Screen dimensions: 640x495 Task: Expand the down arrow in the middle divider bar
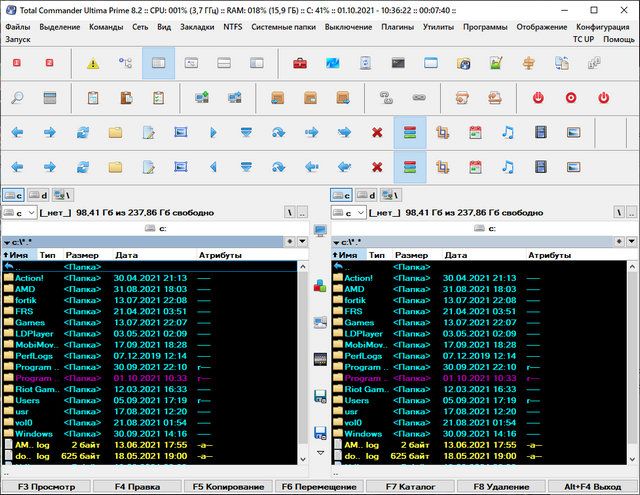pos(320,453)
